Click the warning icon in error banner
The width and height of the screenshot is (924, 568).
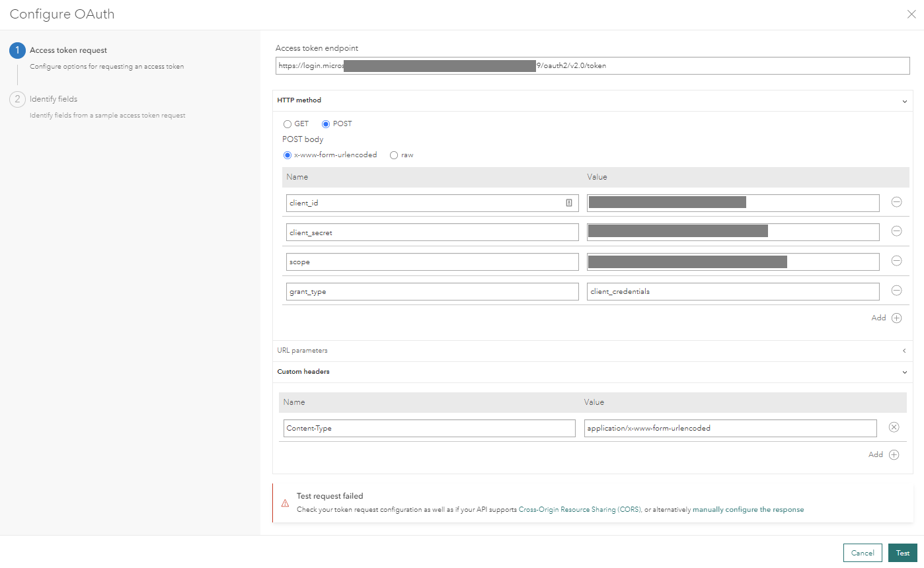click(285, 503)
